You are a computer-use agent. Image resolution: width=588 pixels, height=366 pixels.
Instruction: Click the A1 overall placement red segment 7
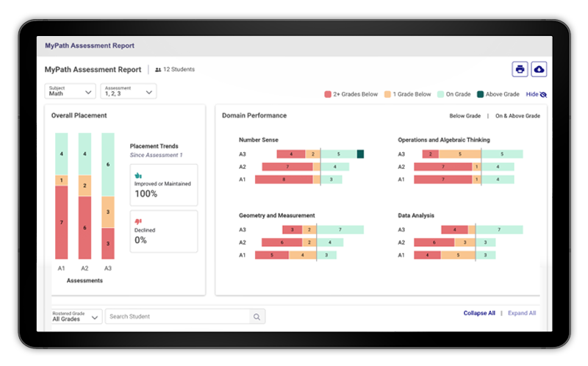62,223
